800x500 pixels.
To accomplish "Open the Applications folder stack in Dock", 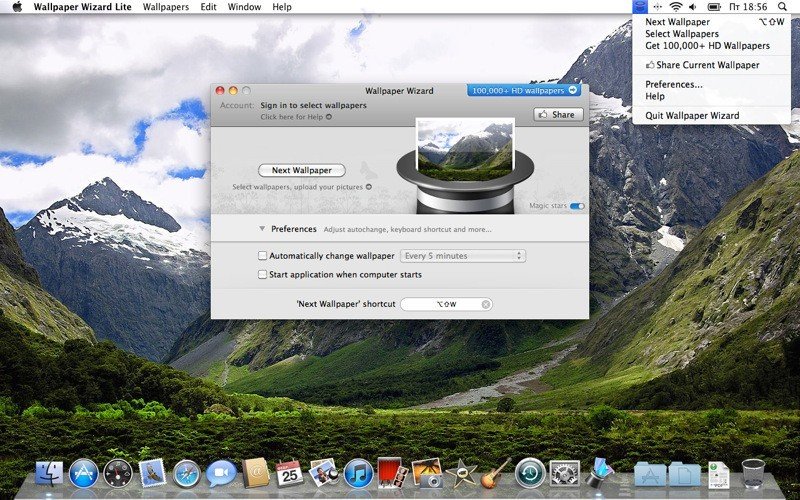I will pyautogui.click(x=650, y=474).
